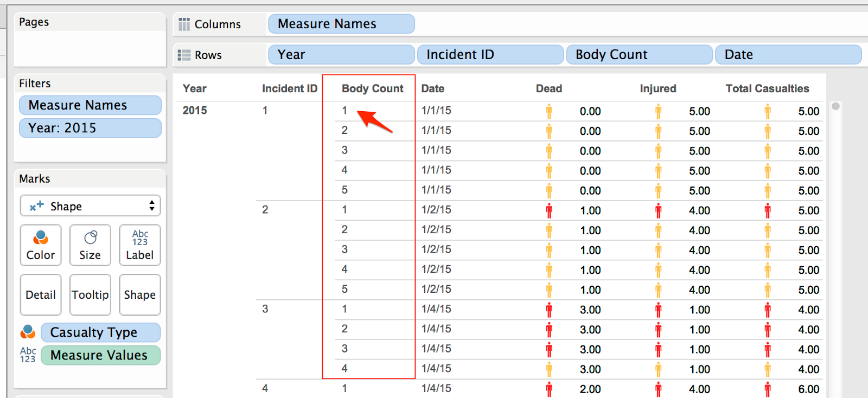Click the Total Casualties column header
This screenshot has height=398, width=868.
coord(767,88)
